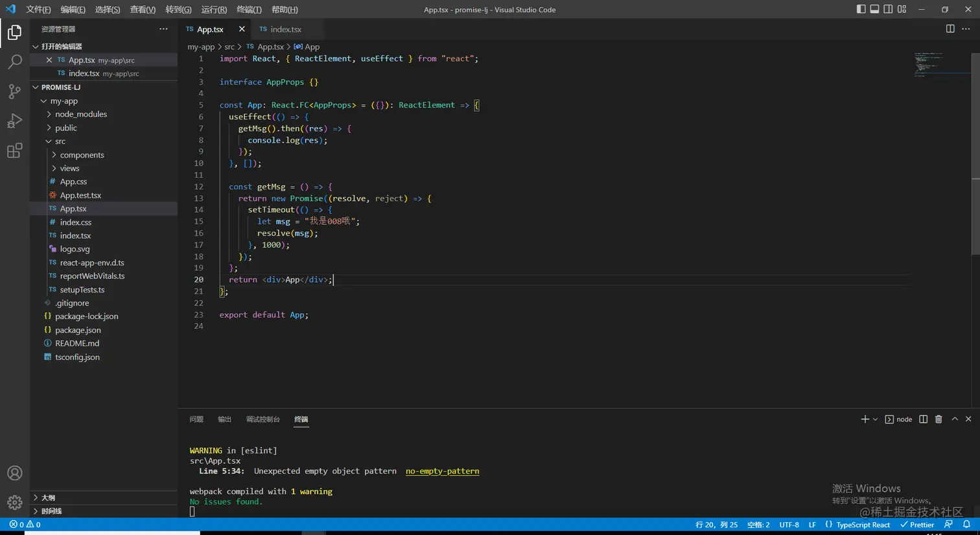The height and width of the screenshot is (535, 980).
Task: Change indentation via 空格: 2
Action: (758, 525)
